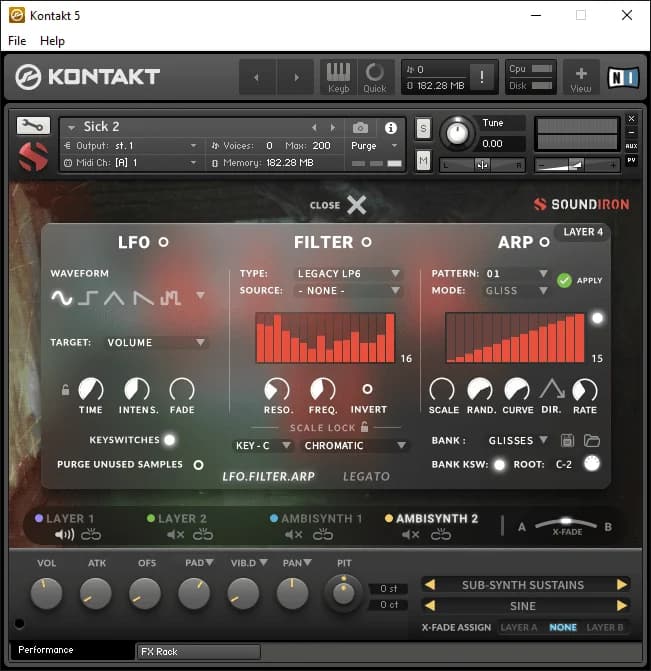Open the filter Type Legacy LP6 dropdown
This screenshot has width=651, height=671.
point(348,273)
